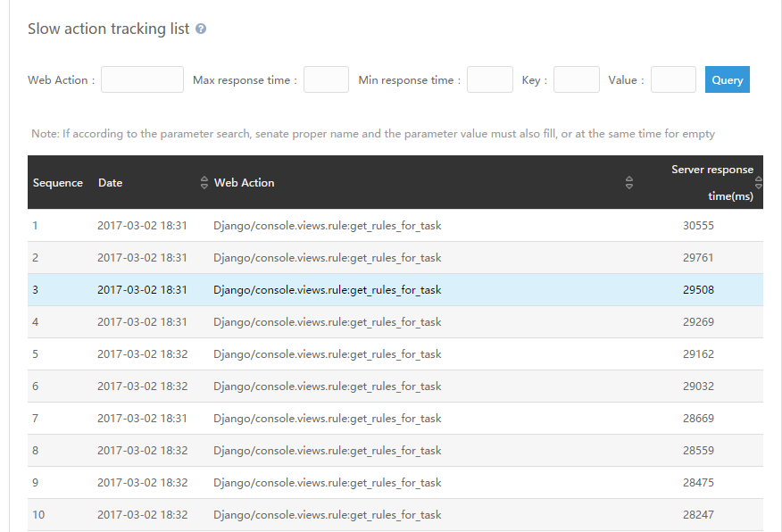This screenshot has height=532, width=782.
Task: Focus the Value input box
Action: (673, 80)
